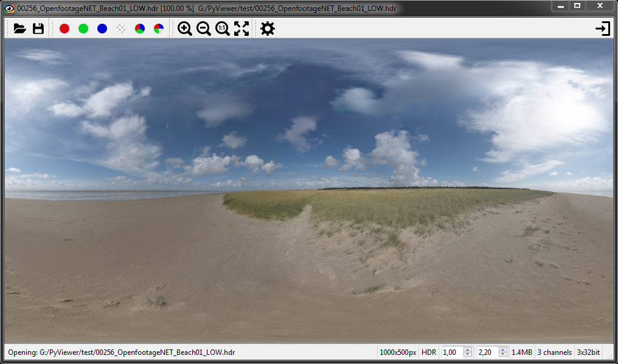Click the gamma value field showing 2,20
Viewport: 618px width, 364px height.
(487, 352)
